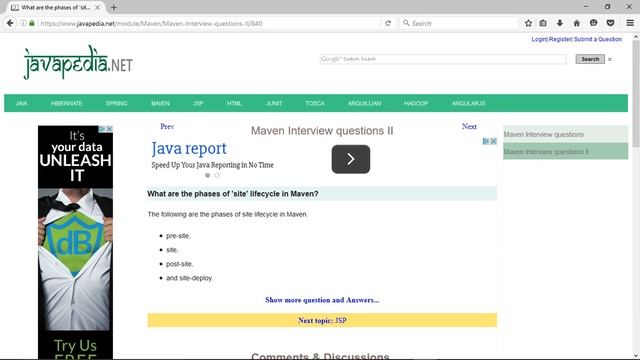Select second carousel dot of the ad
640x360 pixels.
tap(217, 175)
